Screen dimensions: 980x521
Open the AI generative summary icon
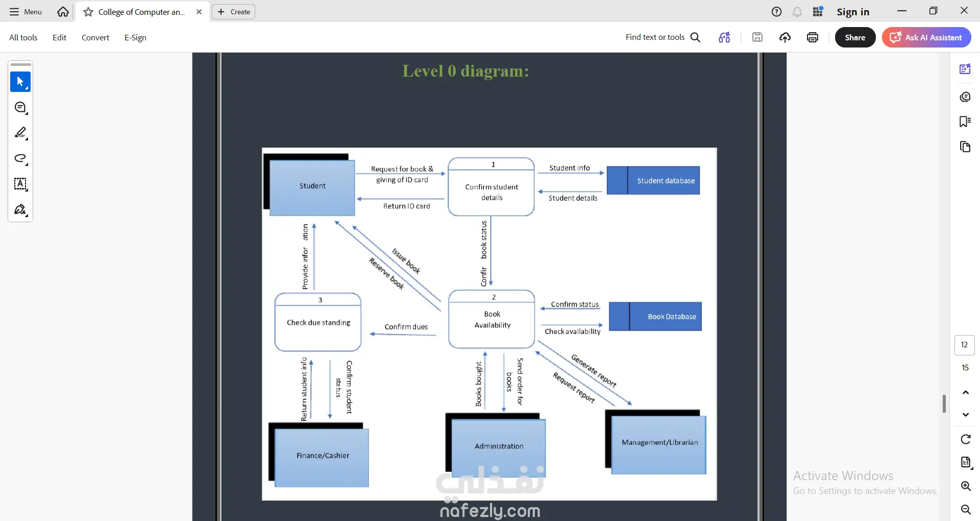(x=724, y=37)
